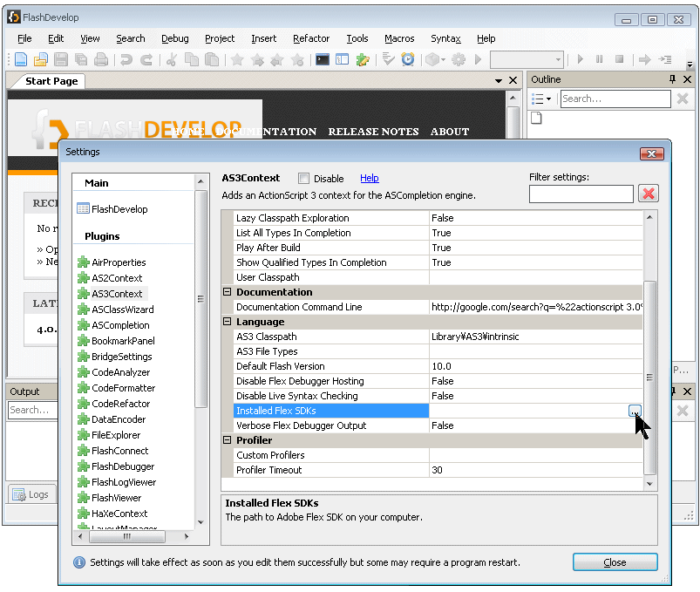The image size is (700, 592).
Task: Collapse the Profiler settings category
Action: [x=228, y=440]
